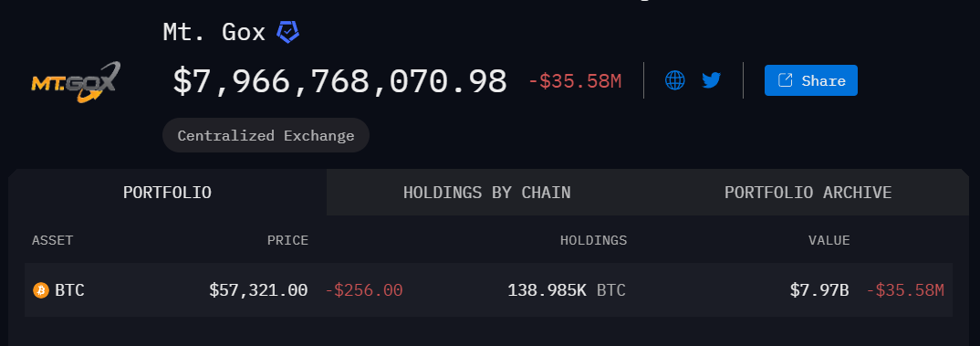Click the 138.985K BTC holdings value

(567, 290)
